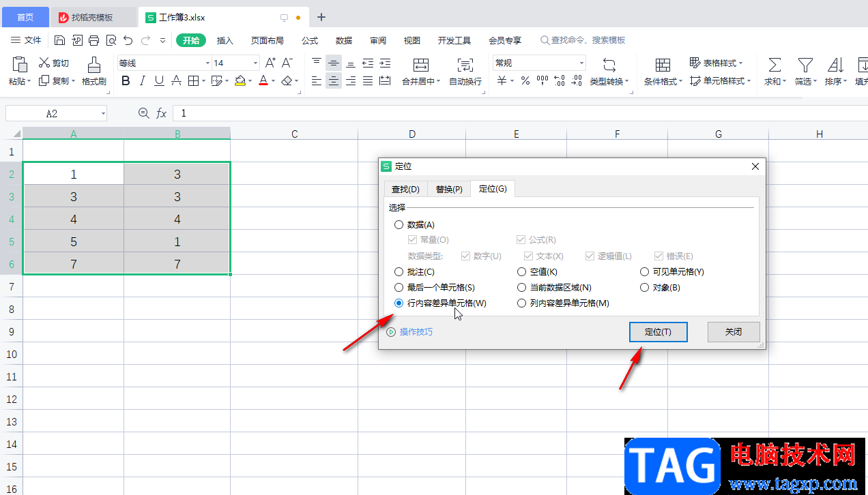Click the Print icon
The image size is (868, 495).
[x=94, y=40]
